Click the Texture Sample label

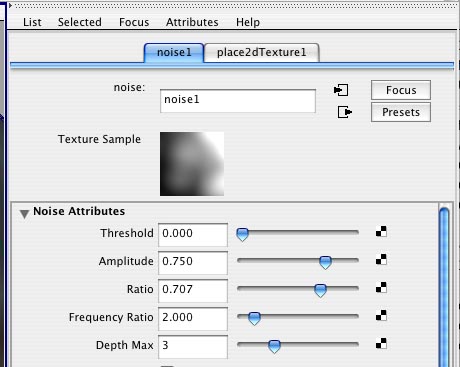click(x=99, y=139)
